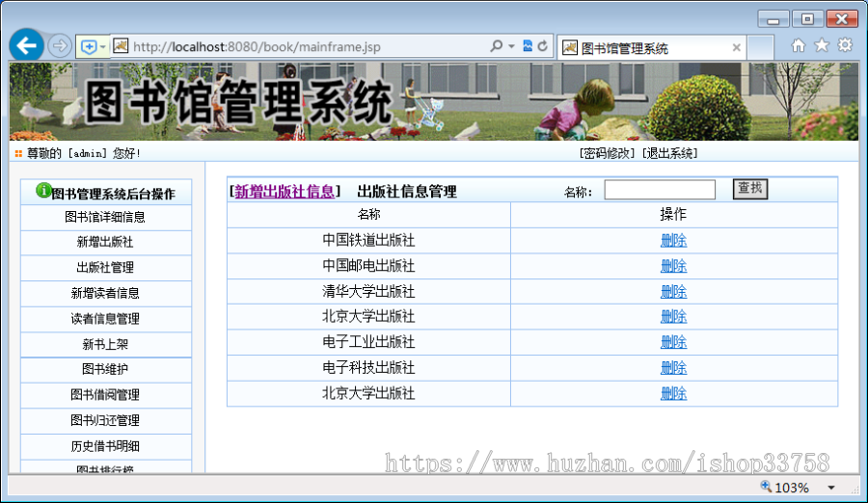The height and width of the screenshot is (503, 868).
Task: Delete 电子科技出版社 via 删除 link
Action: click(x=674, y=368)
